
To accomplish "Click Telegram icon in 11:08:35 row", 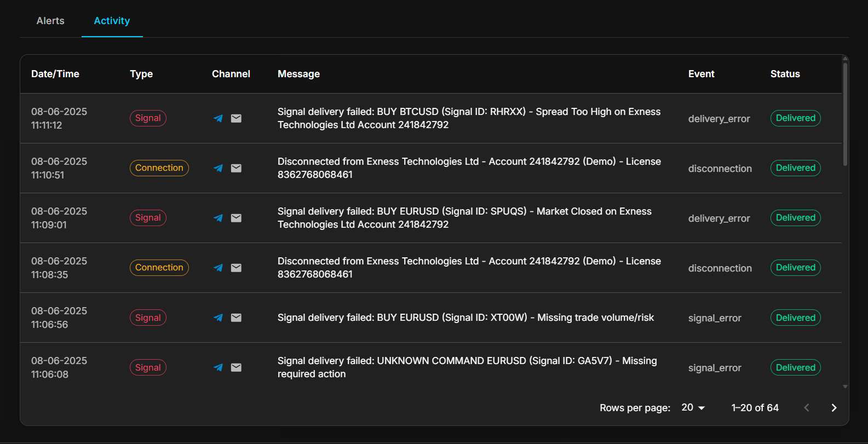I will [x=218, y=268].
